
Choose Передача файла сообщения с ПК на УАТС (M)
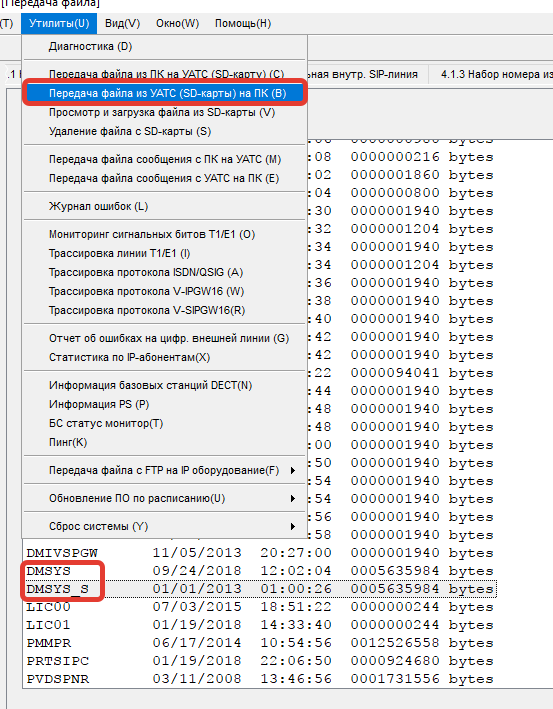tap(165, 160)
